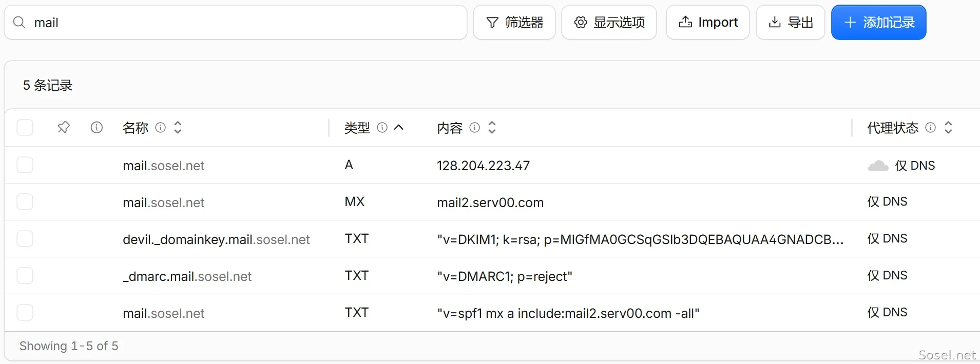
Task: Click info icon next to 内容 header
Action: click(x=475, y=127)
